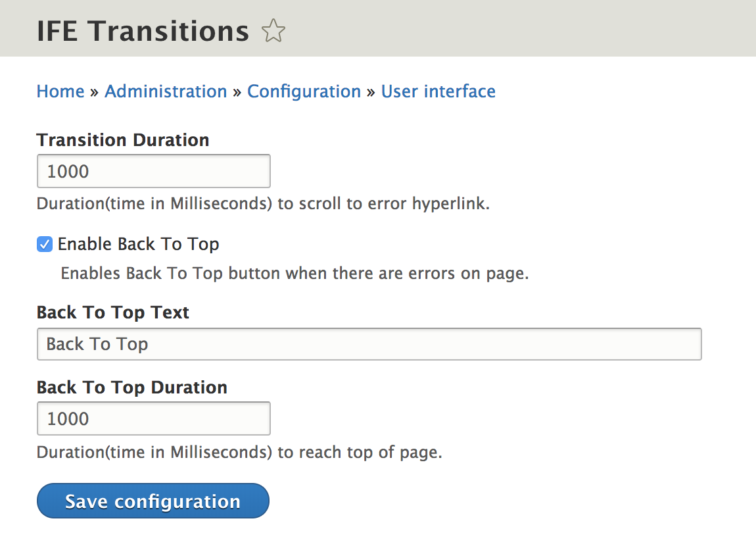Click the Transition Duration field label
This screenshot has width=756, height=554.
coord(123,140)
